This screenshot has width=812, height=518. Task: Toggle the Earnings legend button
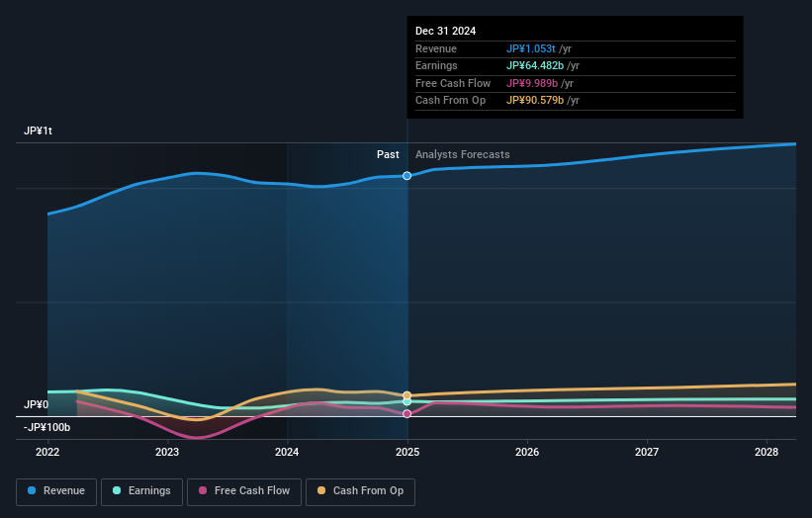[x=141, y=491]
